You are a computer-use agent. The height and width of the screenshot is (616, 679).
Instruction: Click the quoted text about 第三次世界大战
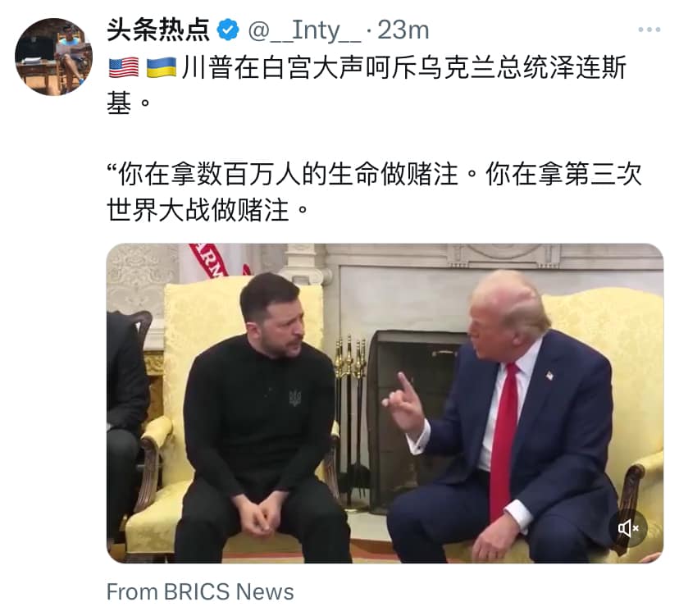click(374, 192)
